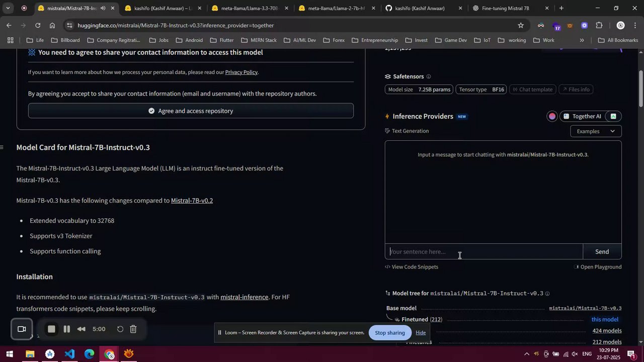Click the Safetensors info icon

pos(429,76)
